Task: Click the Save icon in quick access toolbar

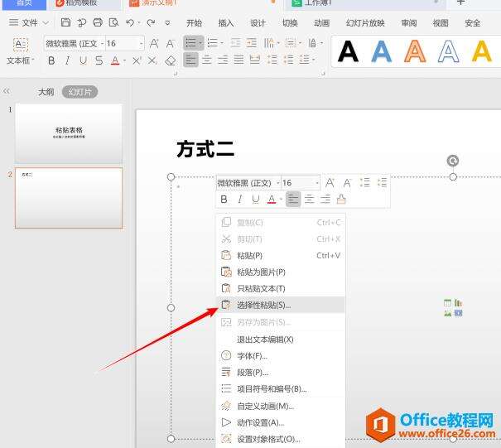Action: [x=65, y=22]
